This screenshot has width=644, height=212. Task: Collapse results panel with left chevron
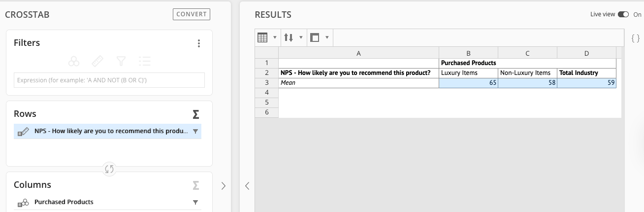[247, 186]
